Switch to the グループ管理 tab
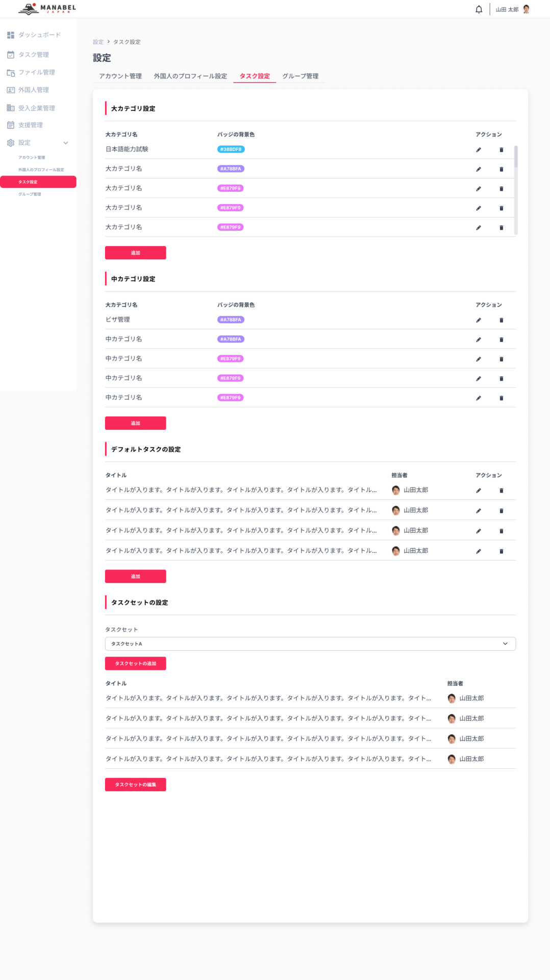550x980 pixels. [301, 76]
